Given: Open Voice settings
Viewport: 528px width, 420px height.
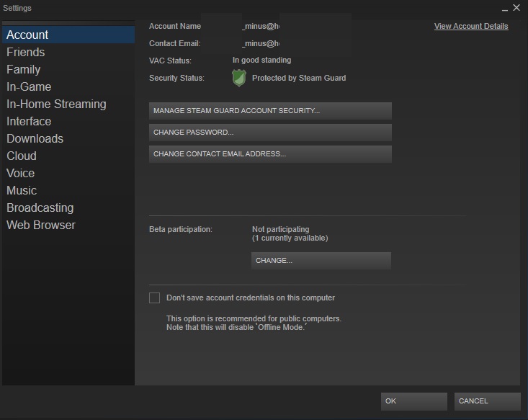Looking at the screenshot, I should pyautogui.click(x=68, y=173).
